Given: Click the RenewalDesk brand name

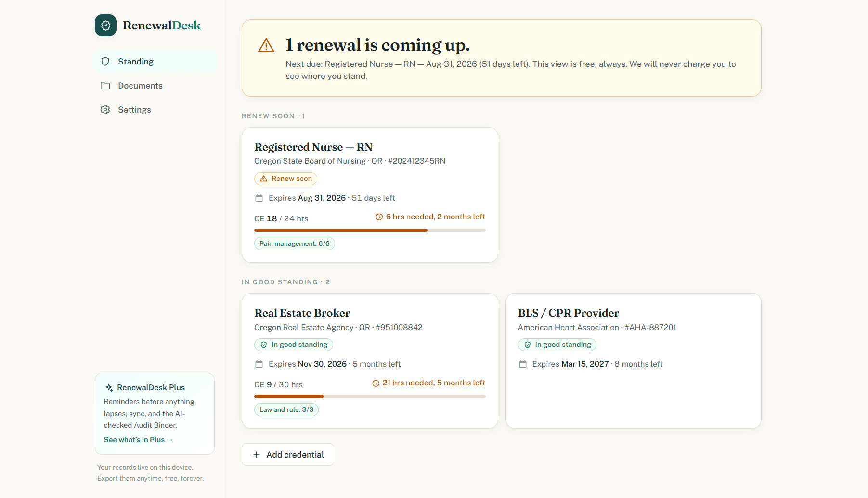Looking at the screenshot, I should (162, 26).
